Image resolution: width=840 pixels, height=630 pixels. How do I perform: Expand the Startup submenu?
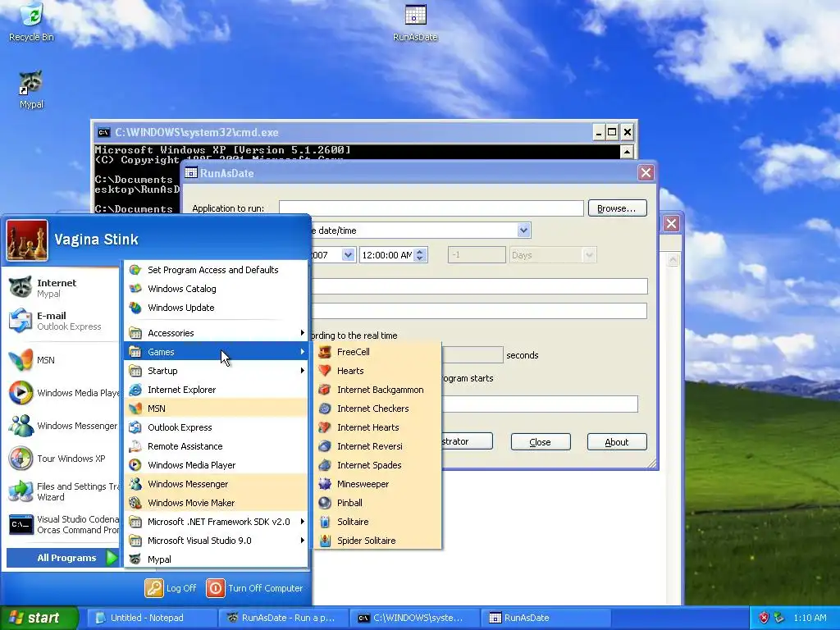tap(217, 371)
